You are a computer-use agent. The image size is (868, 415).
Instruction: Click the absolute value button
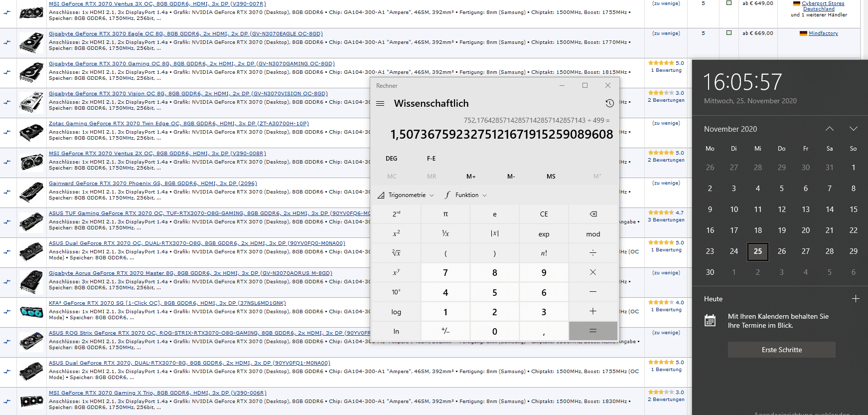(495, 233)
